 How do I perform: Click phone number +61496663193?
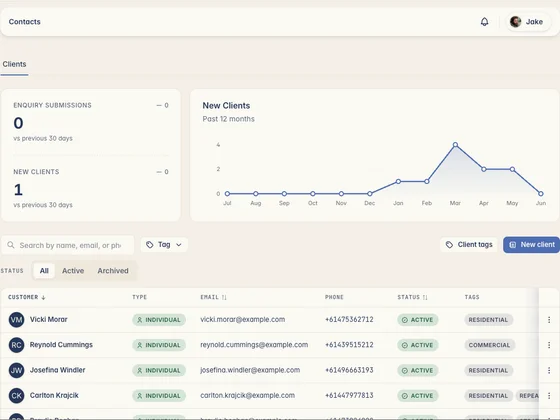349,370
